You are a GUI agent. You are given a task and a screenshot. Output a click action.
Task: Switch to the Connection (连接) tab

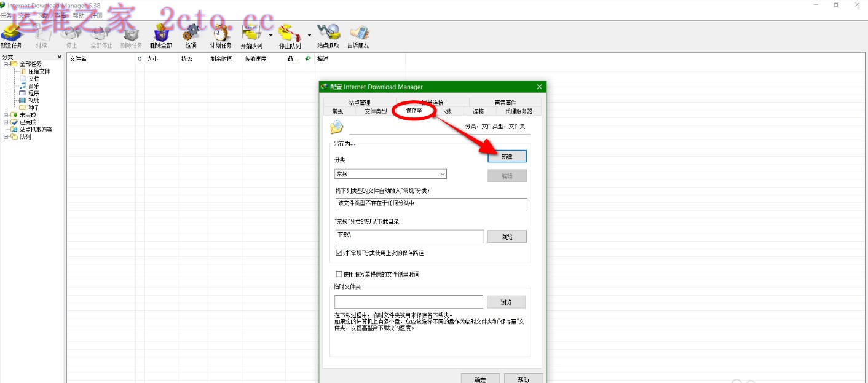pos(478,111)
